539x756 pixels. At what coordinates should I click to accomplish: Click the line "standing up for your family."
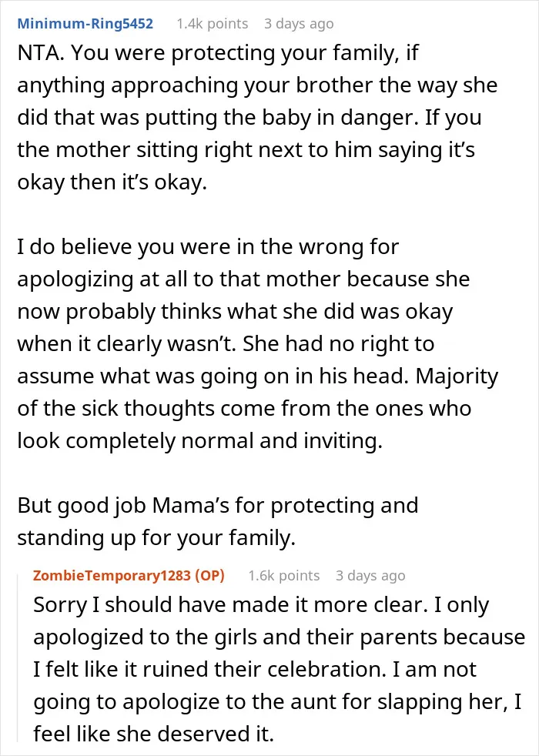156,537
